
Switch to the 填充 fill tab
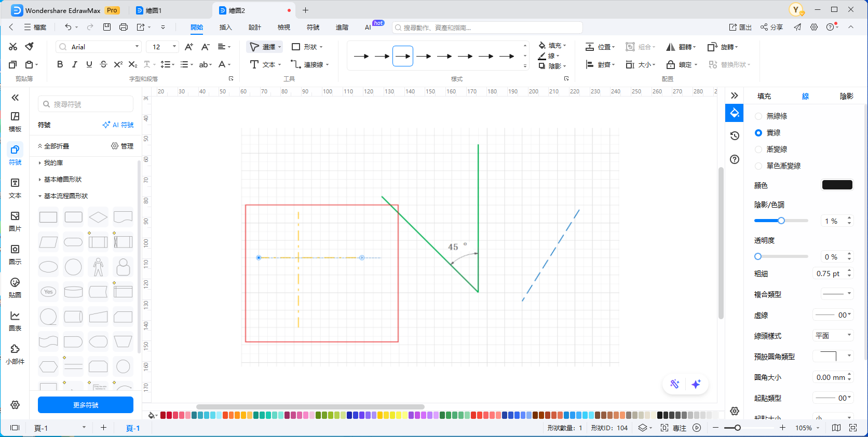point(764,96)
